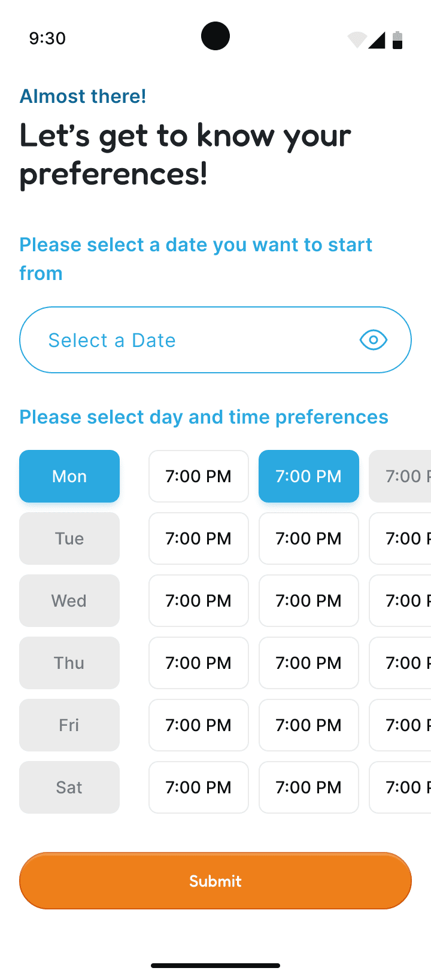Deselect the Mon day toggle
The width and height of the screenshot is (431, 980).
(x=69, y=476)
